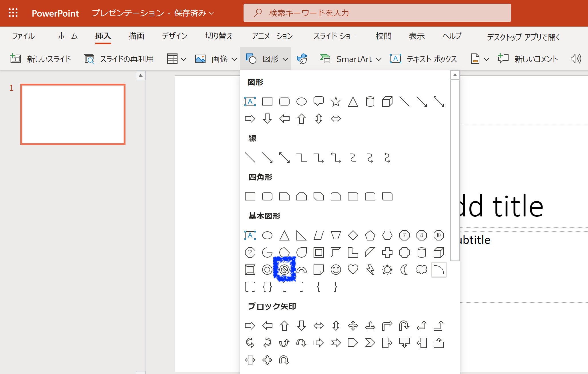This screenshot has height=374, width=588.
Task: Click the shapes gallery scroll-up arrow
Action: pyautogui.click(x=455, y=75)
